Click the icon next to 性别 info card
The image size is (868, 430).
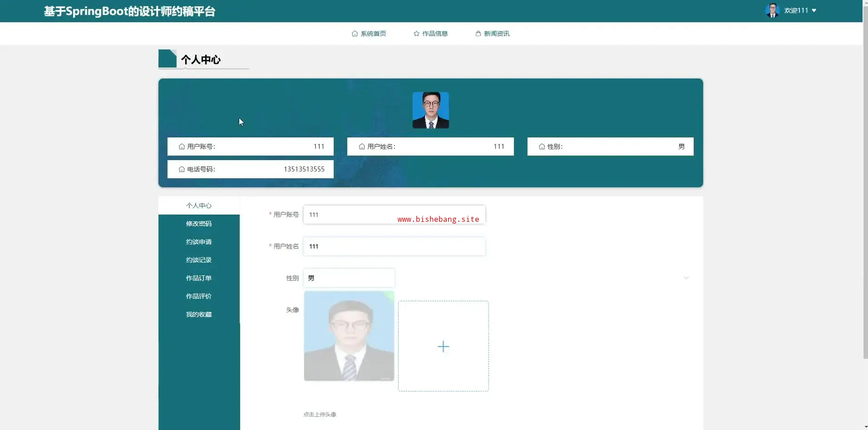pyautogui.click(x=542, y=147)
